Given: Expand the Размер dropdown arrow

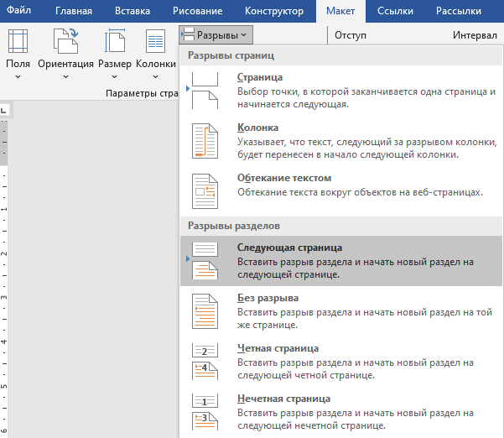Looking at the screenshot, I should click(x=114, y=77).
